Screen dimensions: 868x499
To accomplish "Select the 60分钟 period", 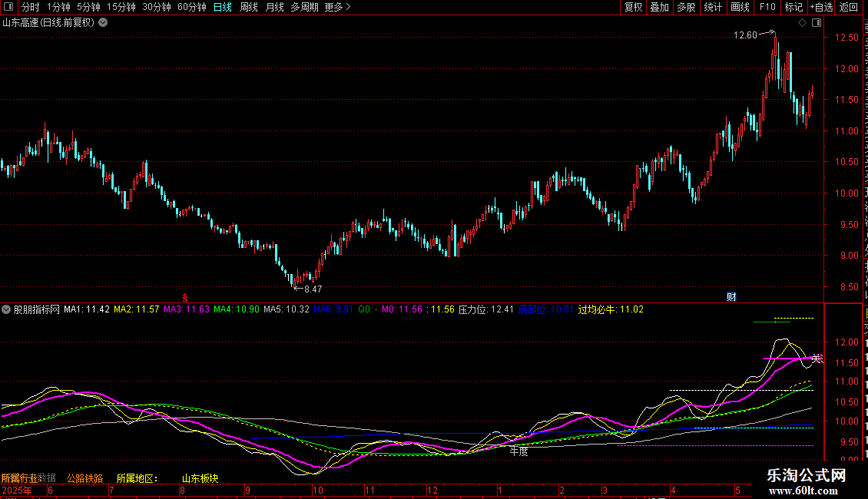I will click(x=191, y=7).
